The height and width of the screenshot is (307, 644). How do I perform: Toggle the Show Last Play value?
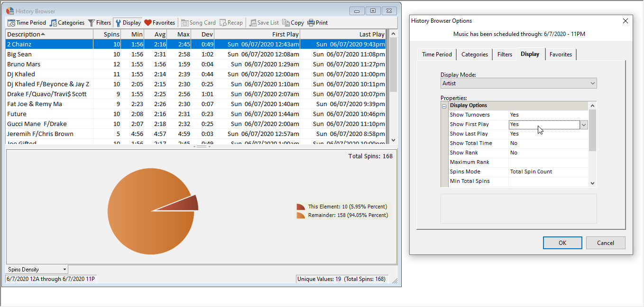(x=548, y=134)
